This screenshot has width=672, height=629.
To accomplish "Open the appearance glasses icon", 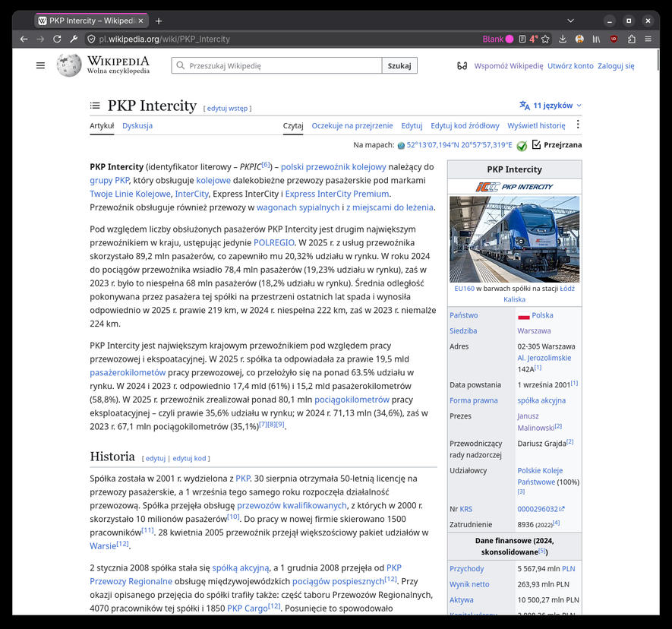I will (462, 65).
